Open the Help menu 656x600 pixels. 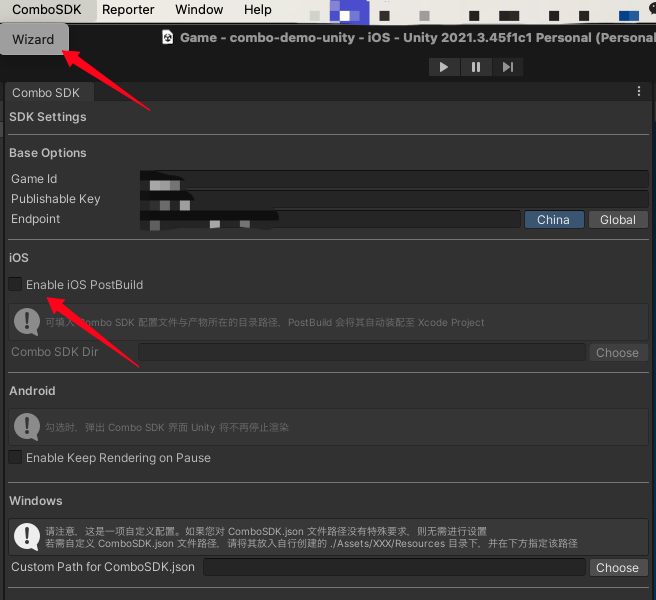pyautogui.click(x=257, y=10)
